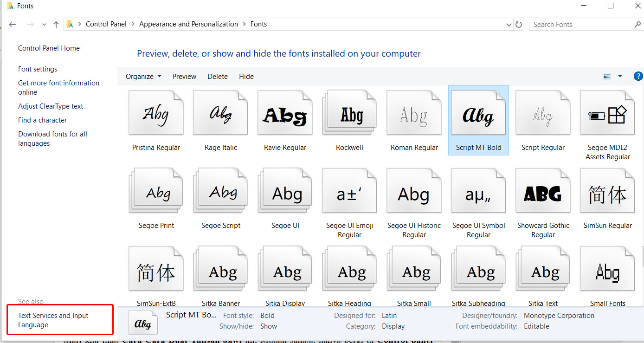Select the Segoe UI font family icon
Image resolution: width=644 pixels, height=343 pixels.
pos(285,191)
